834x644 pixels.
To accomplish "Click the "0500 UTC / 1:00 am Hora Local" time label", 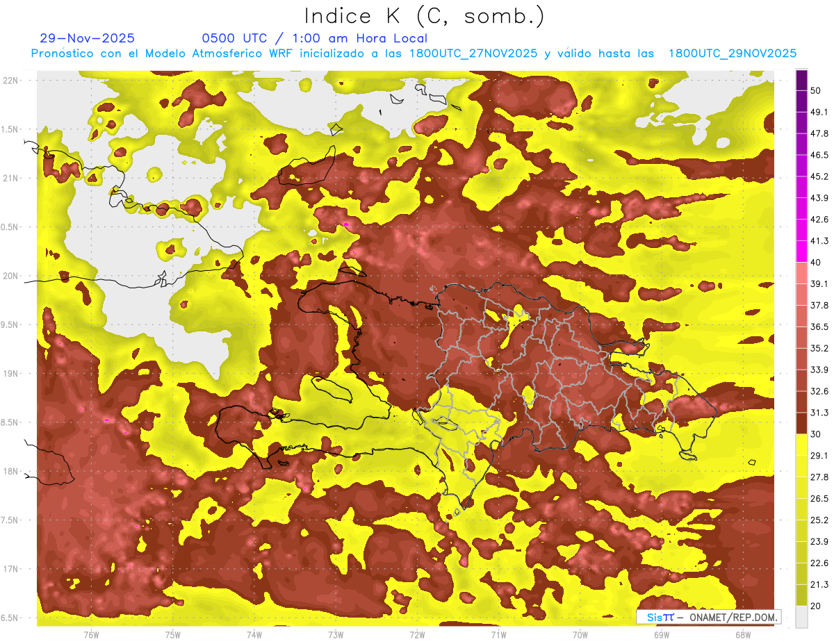I will (315, 38).
